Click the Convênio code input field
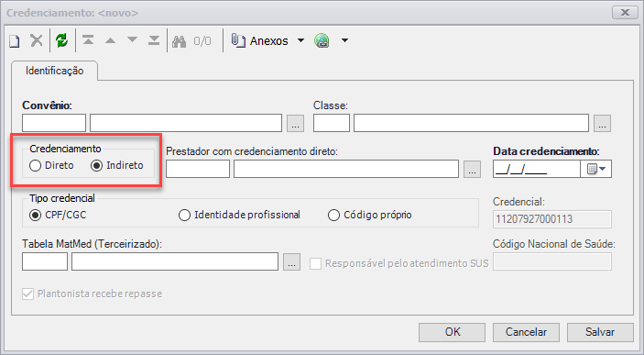Image resolution: width=644 pixels, height=355 pixels. (54, 123)
